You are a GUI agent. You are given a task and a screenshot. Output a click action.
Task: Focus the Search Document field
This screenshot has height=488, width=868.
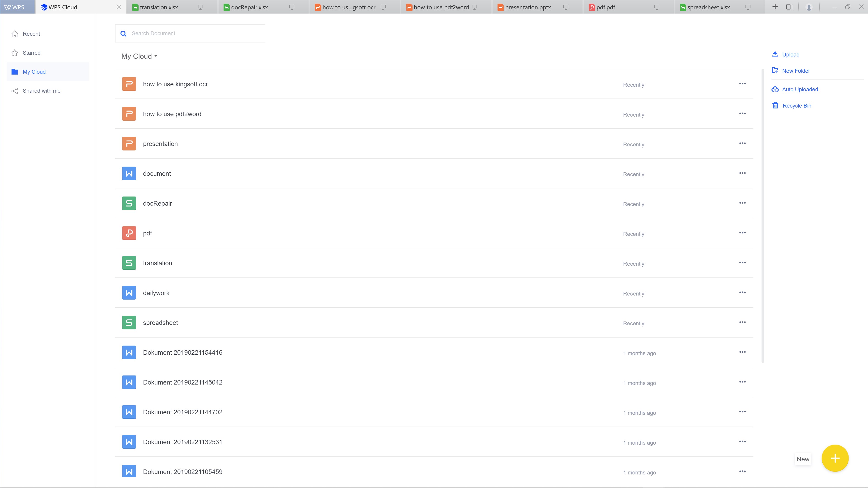coord(196,33)
